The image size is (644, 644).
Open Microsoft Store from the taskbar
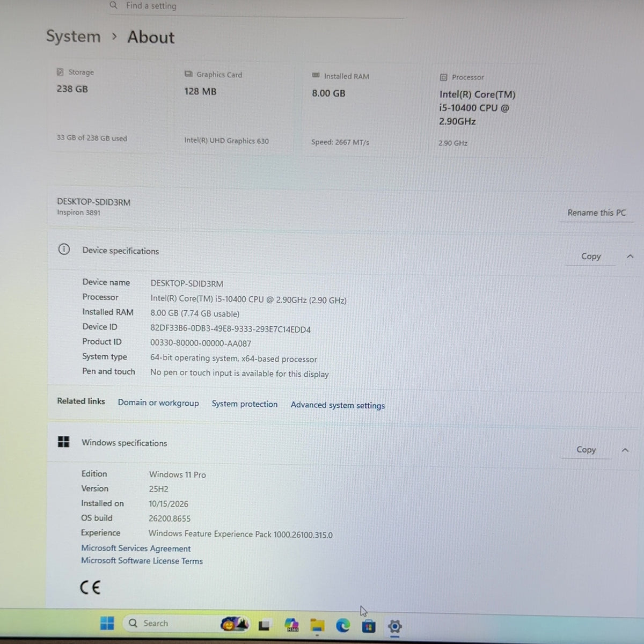tap(369, 626)
